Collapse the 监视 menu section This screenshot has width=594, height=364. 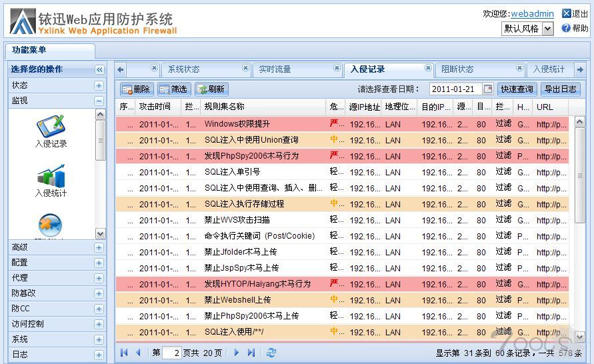[99, 101]
